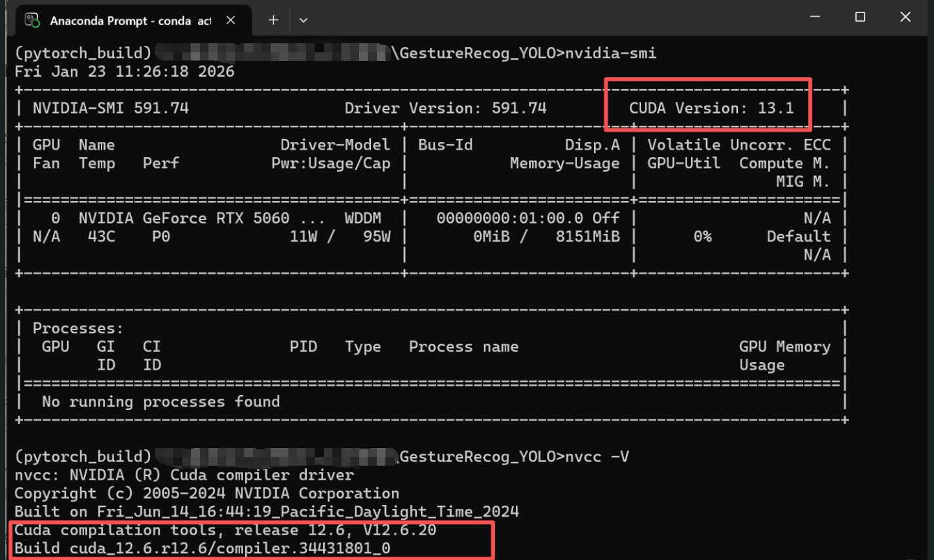Click the PID column header

303,346
